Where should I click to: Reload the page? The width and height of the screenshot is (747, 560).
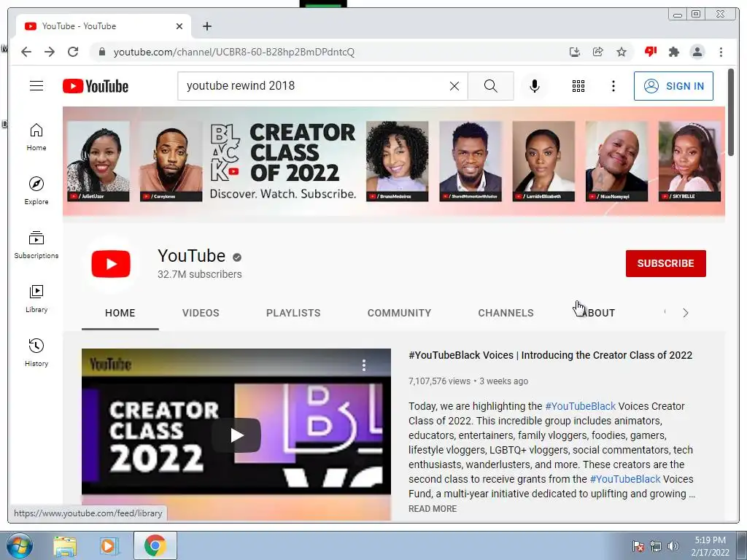click(x=73, y=52)
